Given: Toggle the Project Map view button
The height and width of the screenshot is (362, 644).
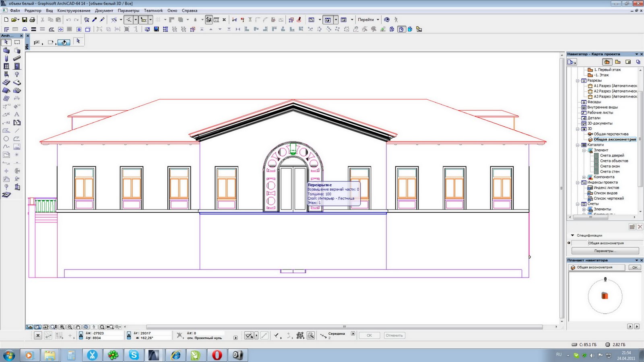Looking at the screenshot, I should (x=607, y=62).
